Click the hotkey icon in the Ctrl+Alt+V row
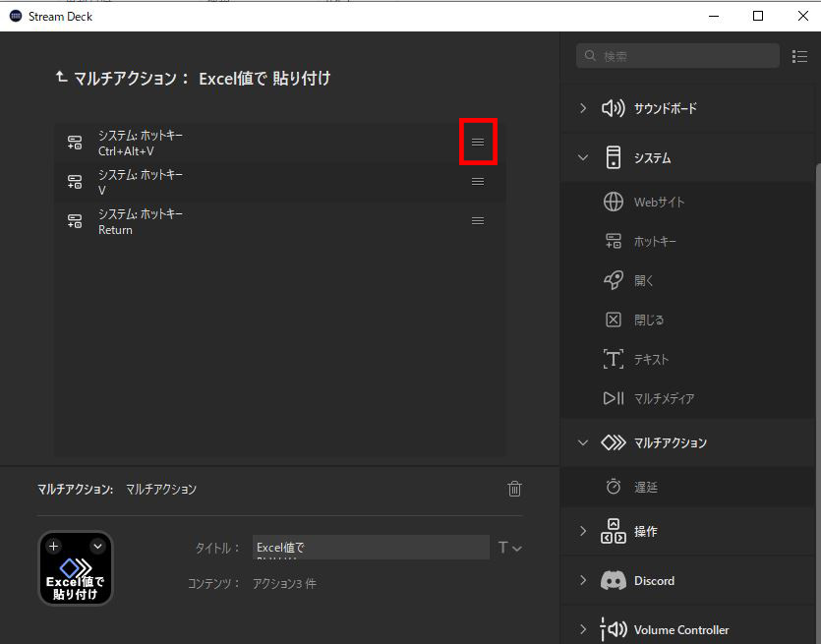 75,143
